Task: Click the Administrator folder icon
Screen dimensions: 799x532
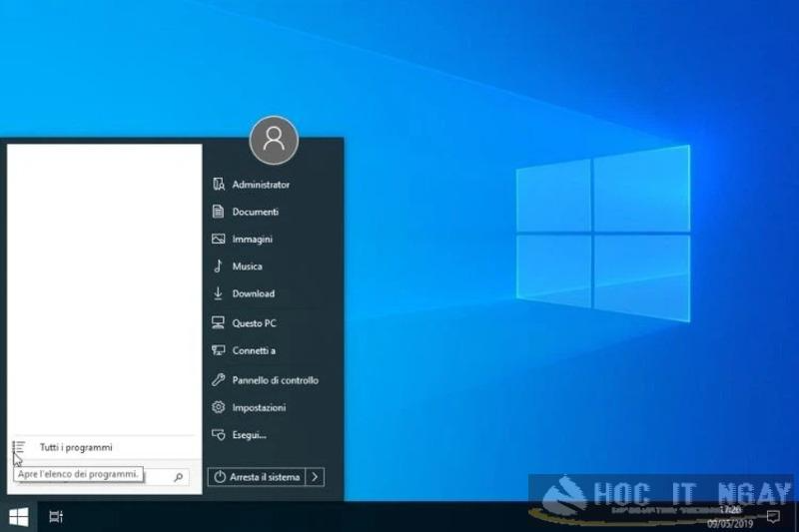Action: [218, 185]
